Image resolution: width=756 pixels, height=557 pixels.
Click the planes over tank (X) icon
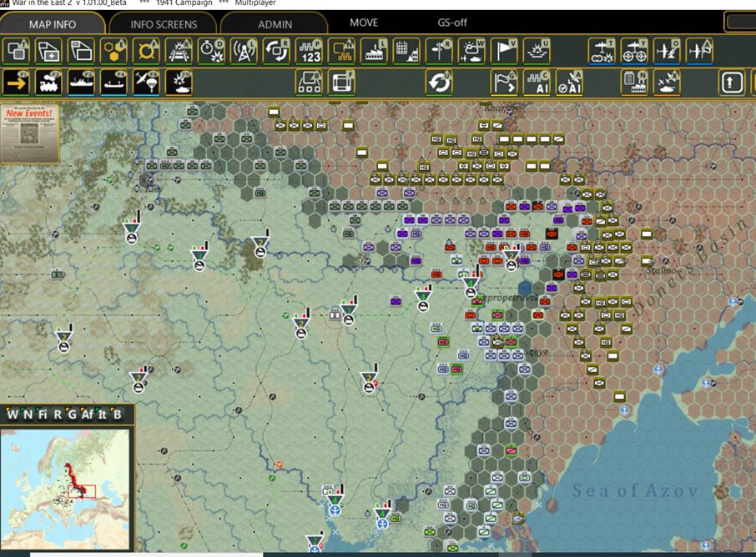pyautogui.click(x=667, y=83)
